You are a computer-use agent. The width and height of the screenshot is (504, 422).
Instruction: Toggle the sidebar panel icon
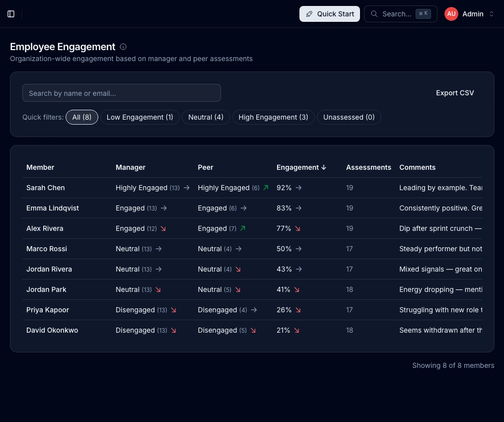pos(11,14)
